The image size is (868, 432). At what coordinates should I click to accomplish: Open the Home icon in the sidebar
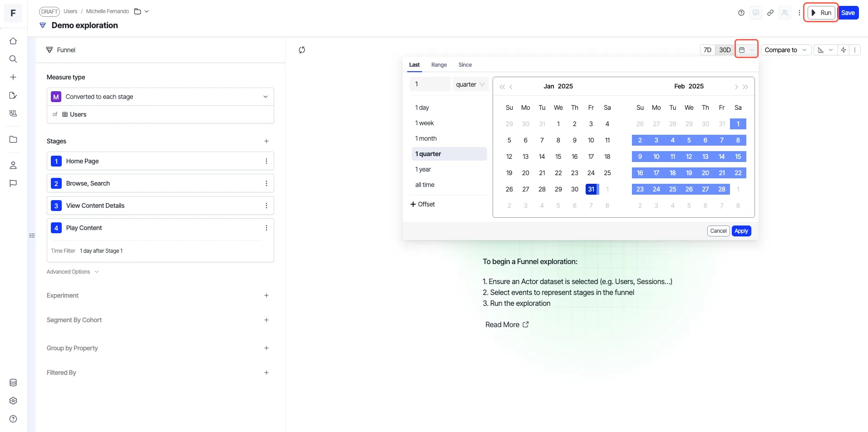click(x=13, y=41)
